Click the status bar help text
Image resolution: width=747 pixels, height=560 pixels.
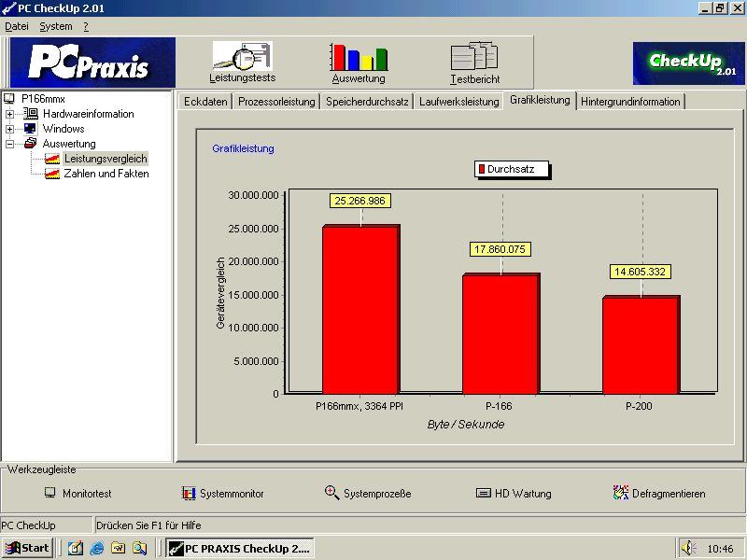pos(148,525)
